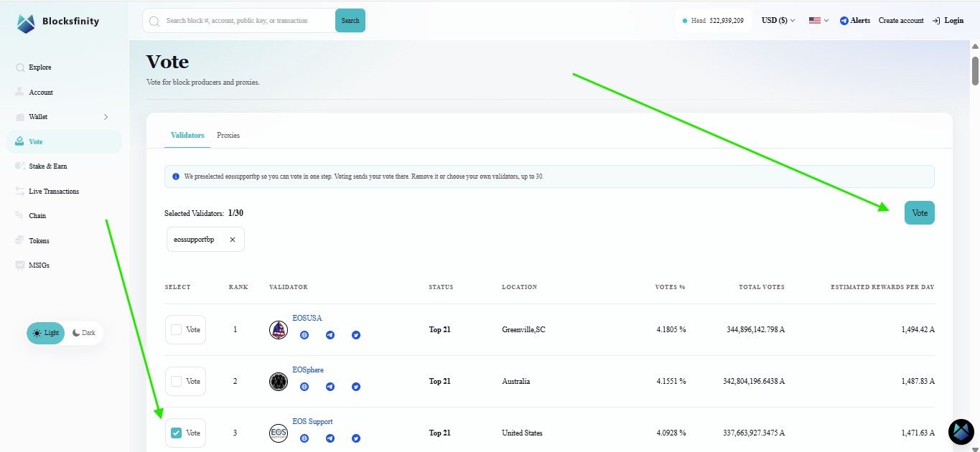The height and width of the screenshot is (452, 980).
Task: Check the Vote box for EOSphere
Action: 177,382
